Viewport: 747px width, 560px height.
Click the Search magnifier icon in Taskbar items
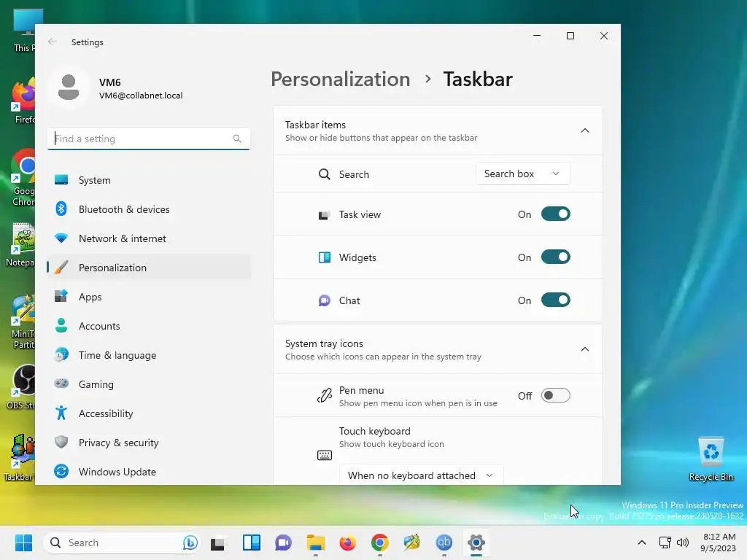[x=325, y=174]
